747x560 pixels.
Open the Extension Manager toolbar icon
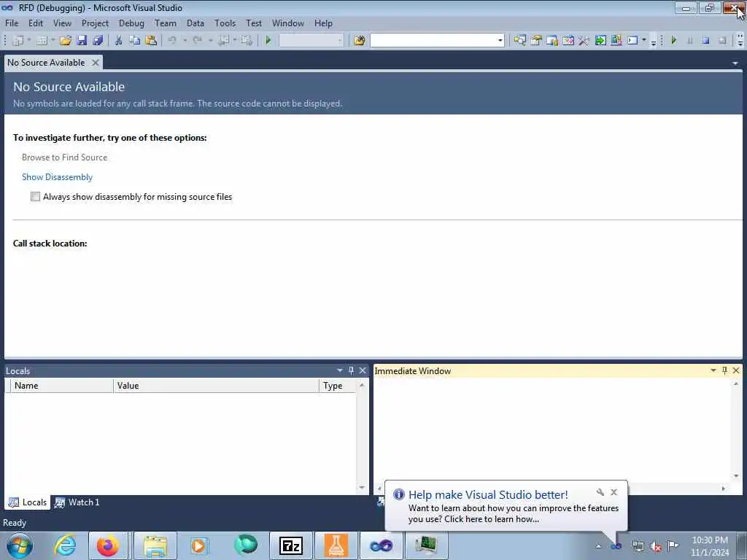click(616, 41)
